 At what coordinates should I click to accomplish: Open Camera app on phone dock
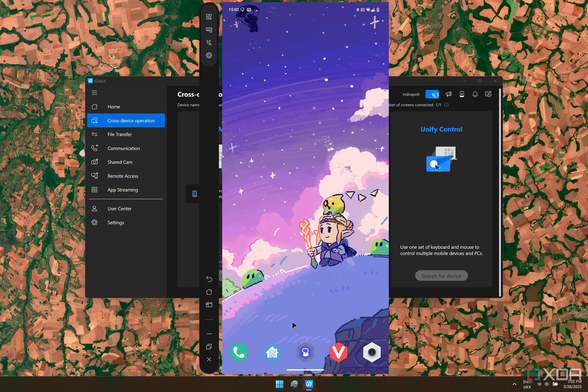[x=372, y=352]
